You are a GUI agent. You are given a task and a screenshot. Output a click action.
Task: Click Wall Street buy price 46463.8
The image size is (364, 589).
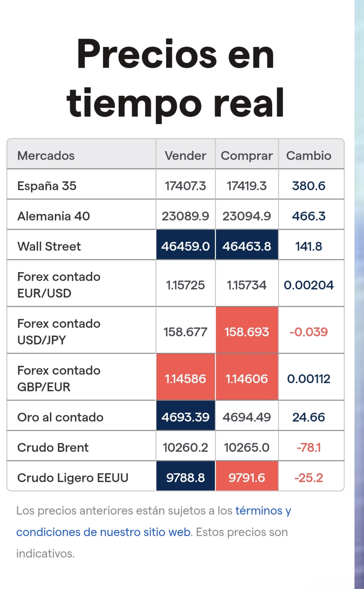point(247,245)
